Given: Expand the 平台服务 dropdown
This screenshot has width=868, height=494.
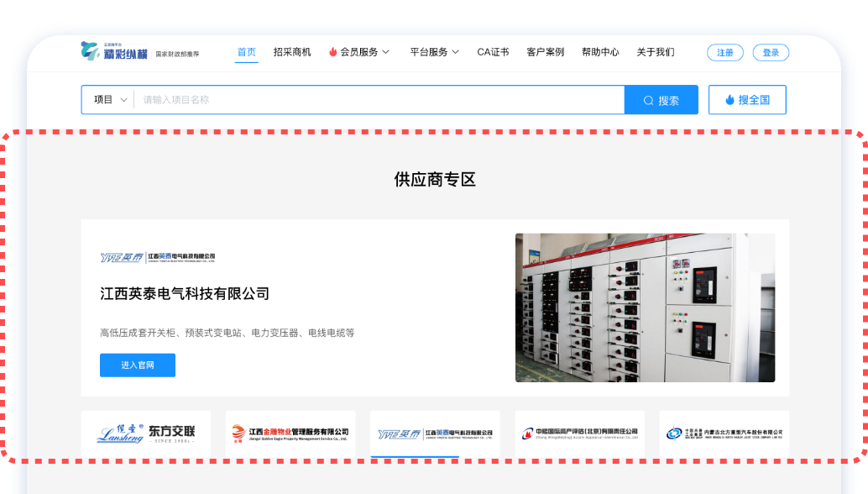Looking at the screenshot, I should click(434, 52).
